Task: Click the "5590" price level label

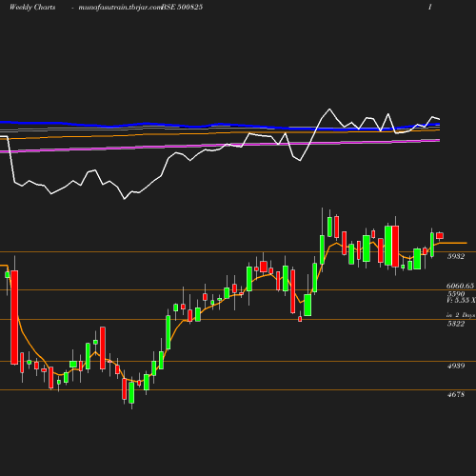Action: click(x=456, y=293)
